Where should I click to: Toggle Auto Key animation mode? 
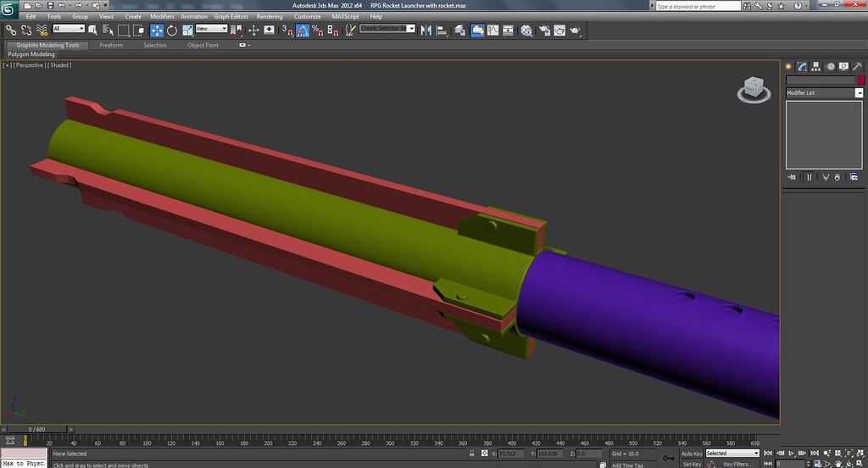point(692,454)
